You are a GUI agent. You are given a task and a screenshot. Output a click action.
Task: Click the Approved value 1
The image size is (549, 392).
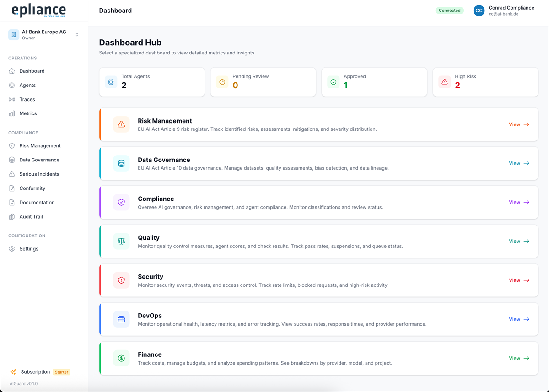coord(345,86)
